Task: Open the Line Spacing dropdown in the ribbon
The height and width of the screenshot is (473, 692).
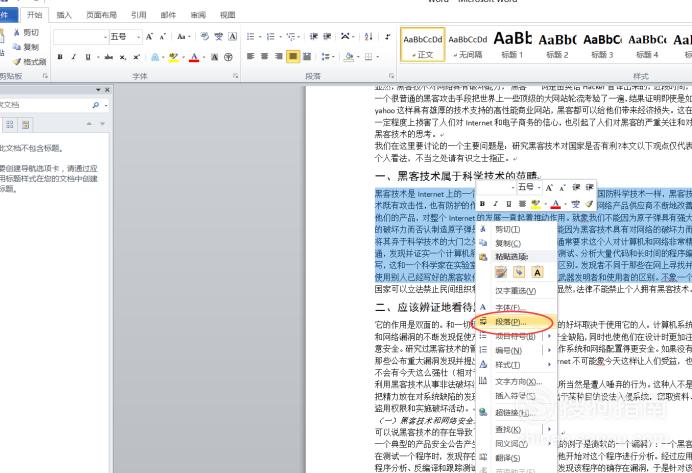Action: [327, 56]
